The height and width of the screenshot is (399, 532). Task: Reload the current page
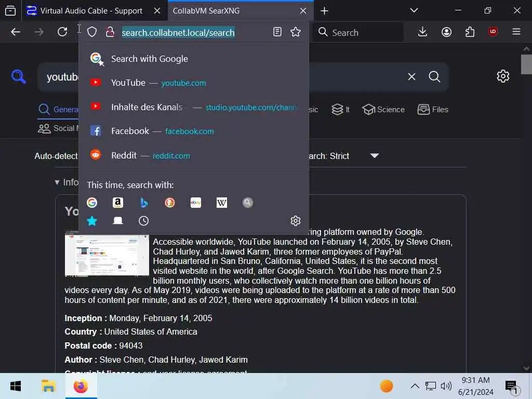[62, 32]
